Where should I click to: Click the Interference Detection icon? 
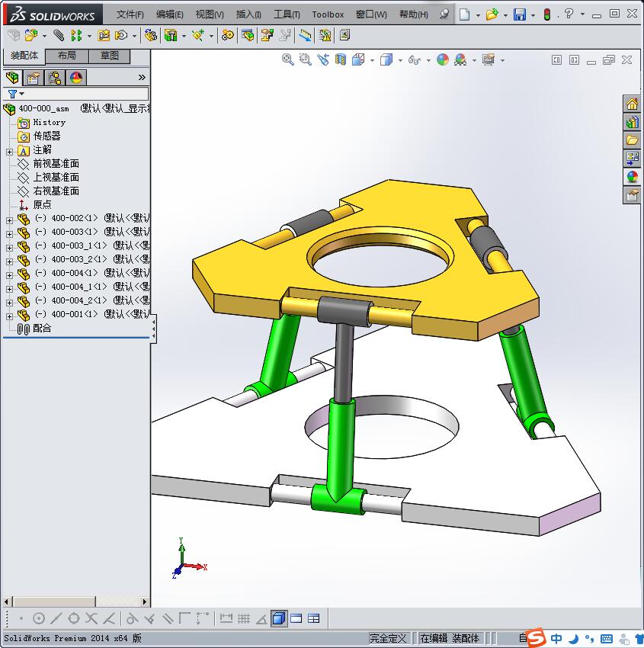306,36
